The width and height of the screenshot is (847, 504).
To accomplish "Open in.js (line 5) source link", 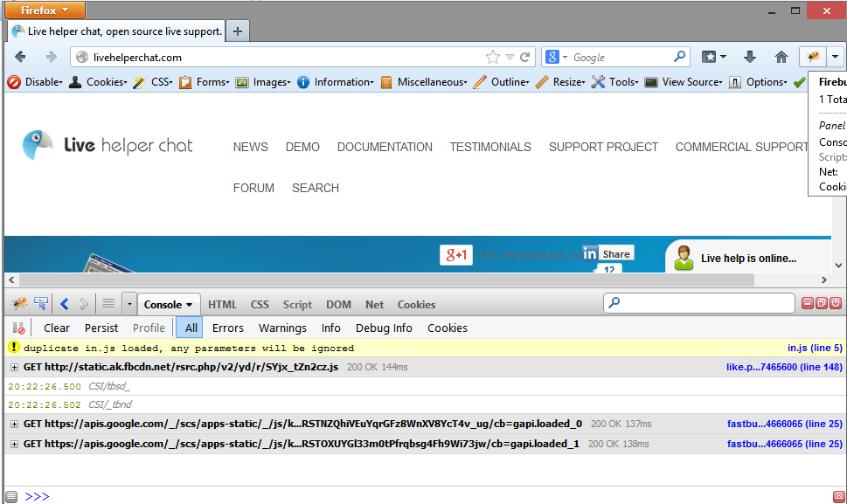I will pos(815,348).
